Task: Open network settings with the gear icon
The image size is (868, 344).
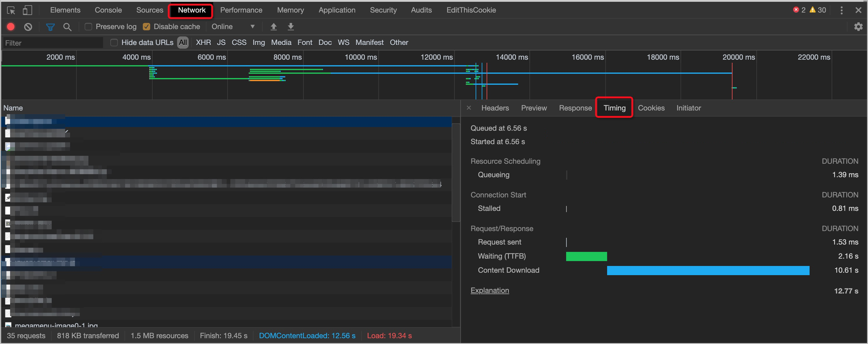Action: (858, 27)
